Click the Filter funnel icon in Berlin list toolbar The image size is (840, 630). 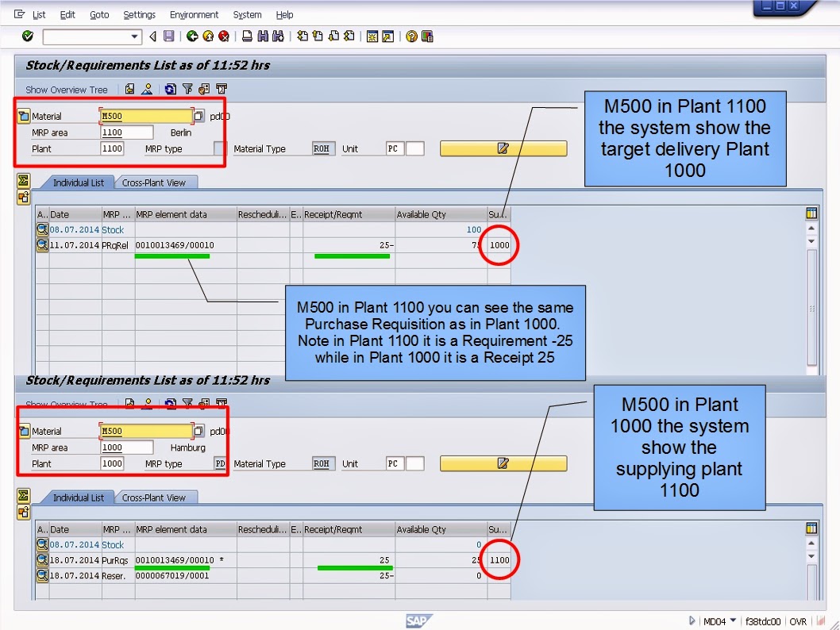point(187,89)
